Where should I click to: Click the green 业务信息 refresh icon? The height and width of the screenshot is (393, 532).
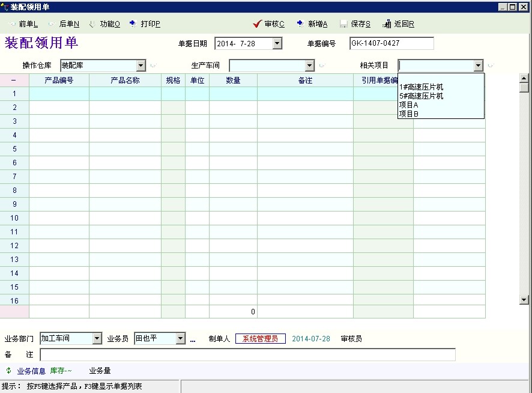pyautogui.click(x=8, y=371)
